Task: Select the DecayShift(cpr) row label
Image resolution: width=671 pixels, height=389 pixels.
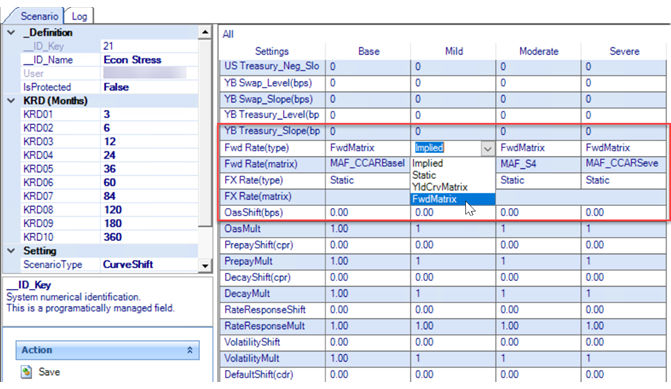Action: coord(257,278)
